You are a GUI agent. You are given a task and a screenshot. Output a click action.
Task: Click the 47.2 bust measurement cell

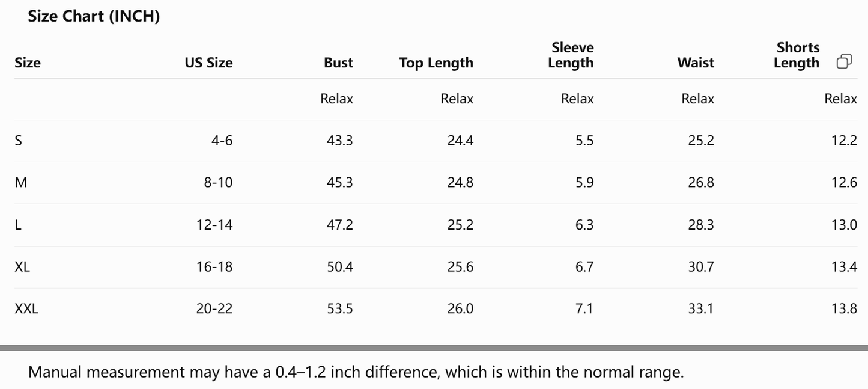(x=340, y=225)
